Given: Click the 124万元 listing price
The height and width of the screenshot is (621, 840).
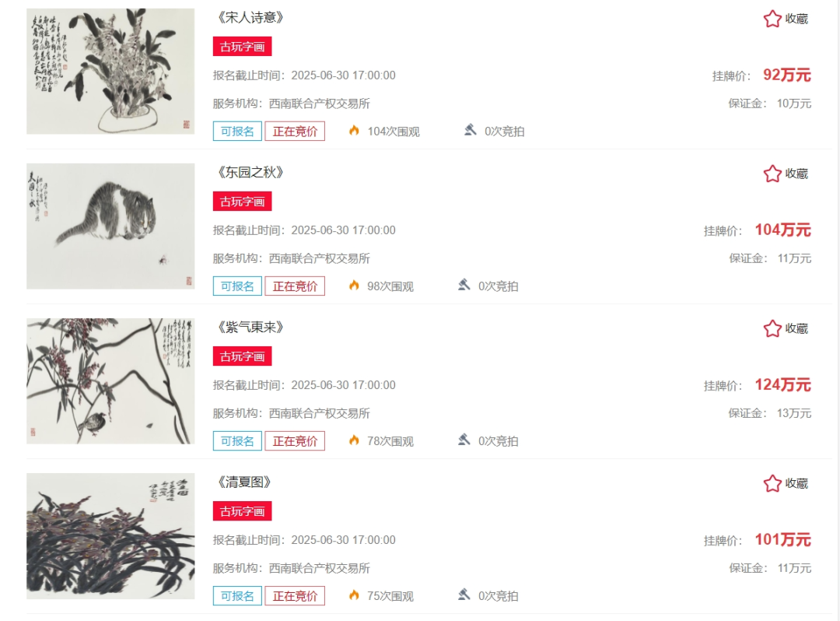Looking at the screenshot, I should coord(782,384).
